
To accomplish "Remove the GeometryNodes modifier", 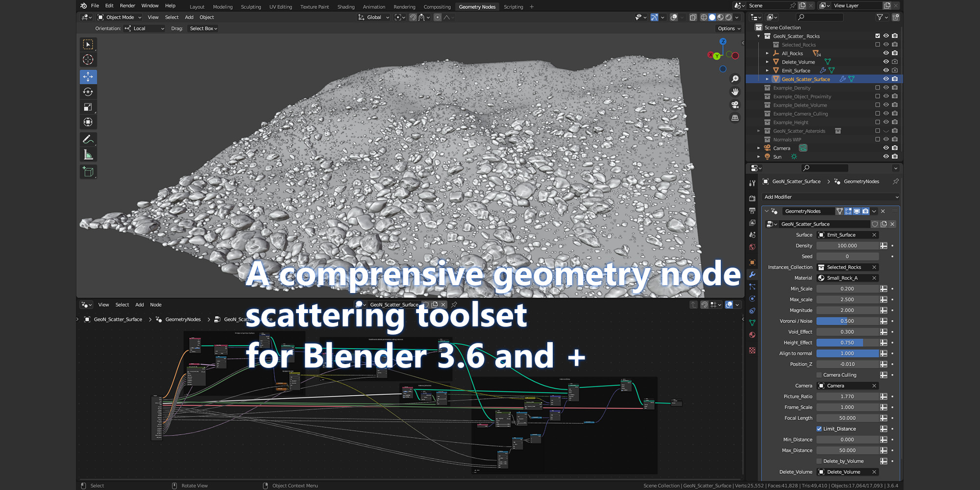I will [883, 211].
